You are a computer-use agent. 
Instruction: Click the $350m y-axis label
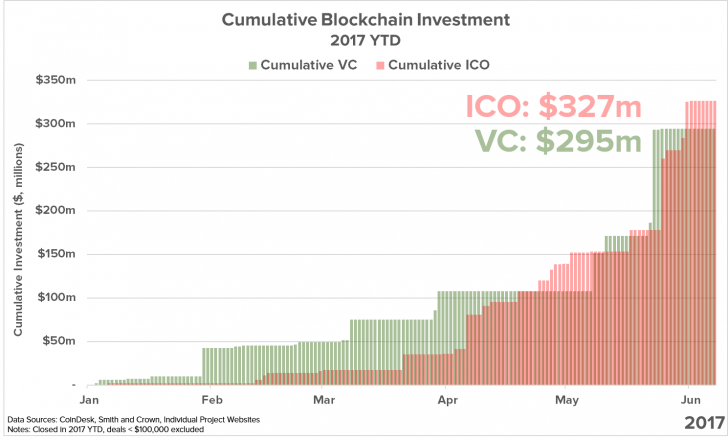click(x=55, y=80)
